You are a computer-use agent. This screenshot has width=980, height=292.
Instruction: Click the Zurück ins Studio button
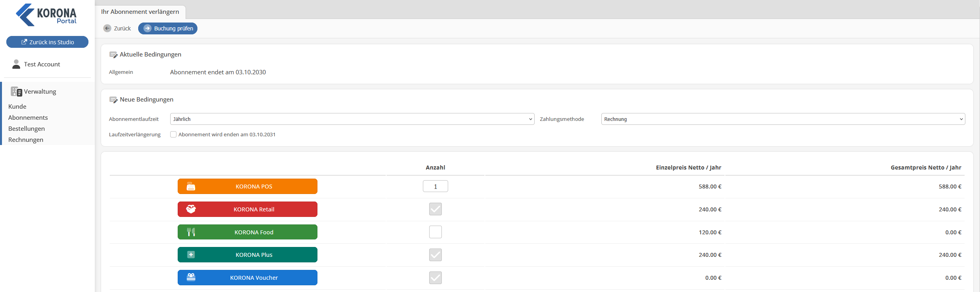[47, 42]
